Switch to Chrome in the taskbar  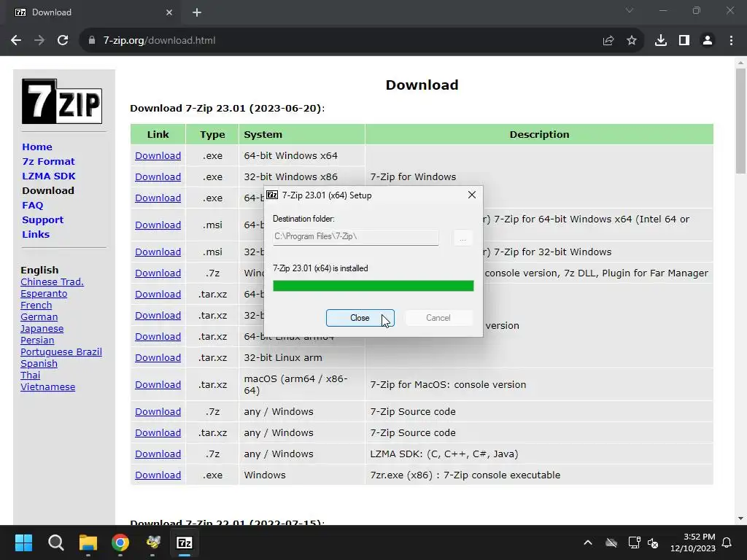click(x=120, y=542)
